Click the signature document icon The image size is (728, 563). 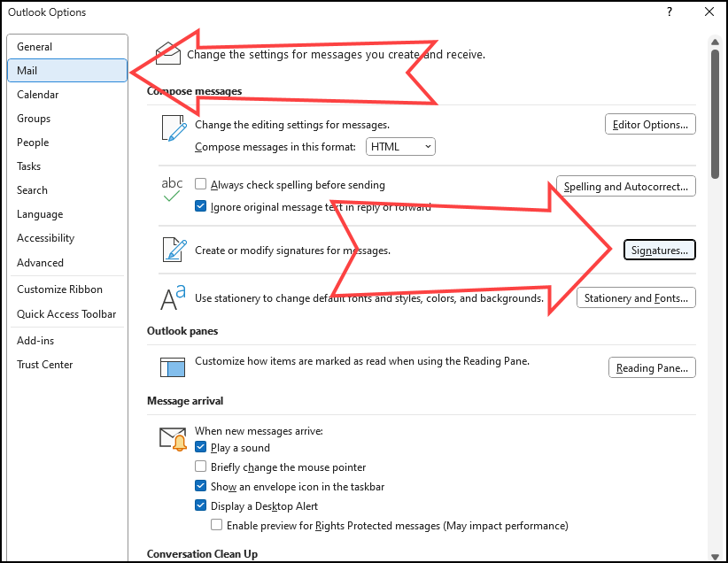click(174, 250)
